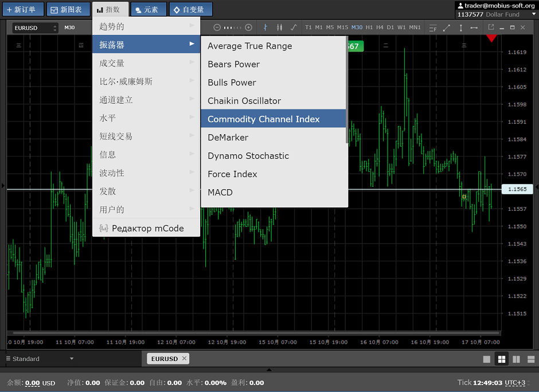The height and width of the screenshot is (392, 539).
Task: Click the horizontal chart scrollbar
Action: [x=256, y=332]
